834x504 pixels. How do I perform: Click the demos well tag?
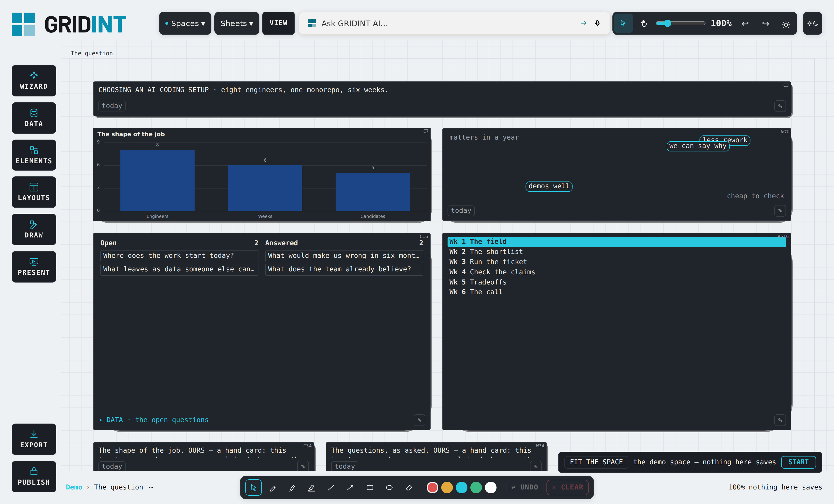click(549, 186)
